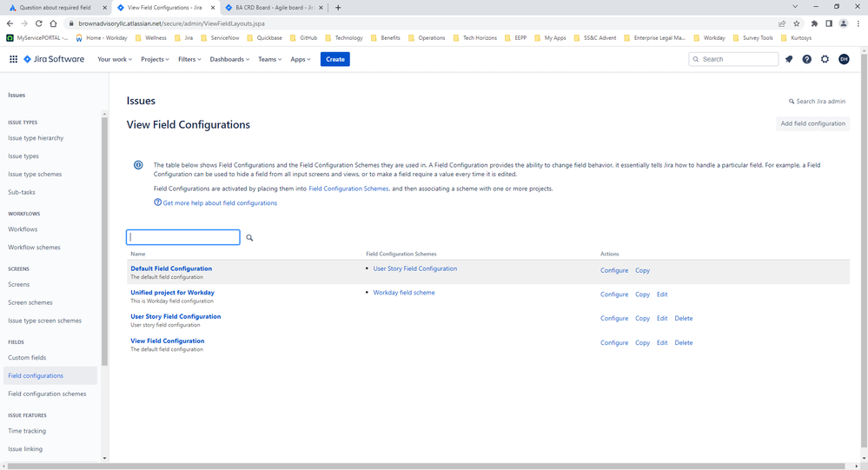Open Sub-tasks in the sidebar
Image resolution: width=868 pixels, height=470 pixels.
[x=22, y=192]
